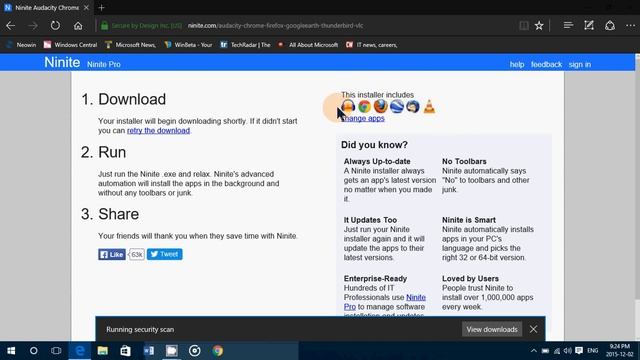The width and height of the screenshot is (640, 360).
Task: Open the Edge Hub panel
Action: point(568,26)
